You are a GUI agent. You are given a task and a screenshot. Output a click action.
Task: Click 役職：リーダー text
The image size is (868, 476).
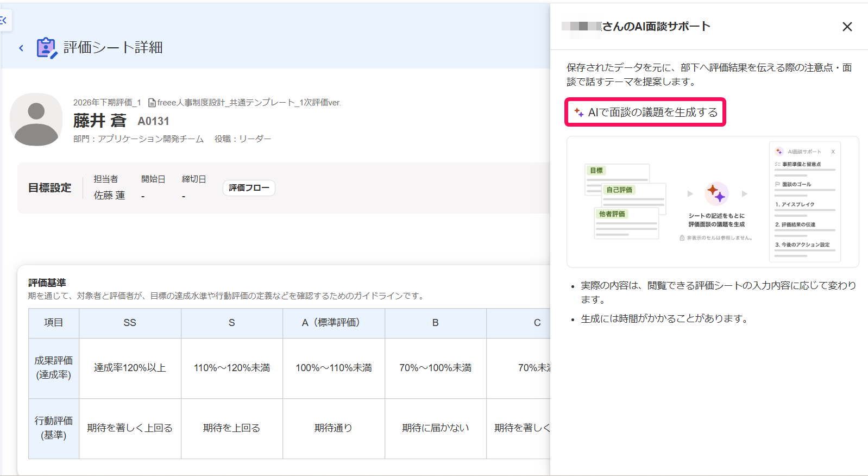tap(243, 139)
